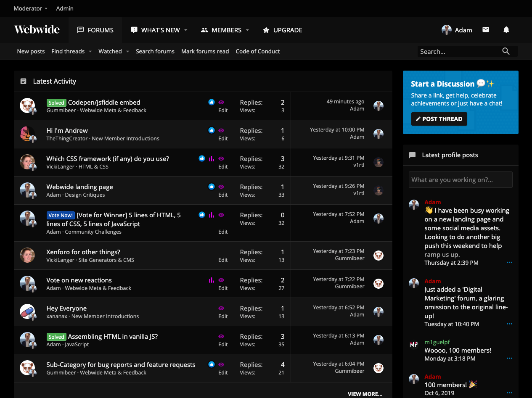Expand the Find threads dropdown arrow

pyautogui.click(x=90, y=51)
